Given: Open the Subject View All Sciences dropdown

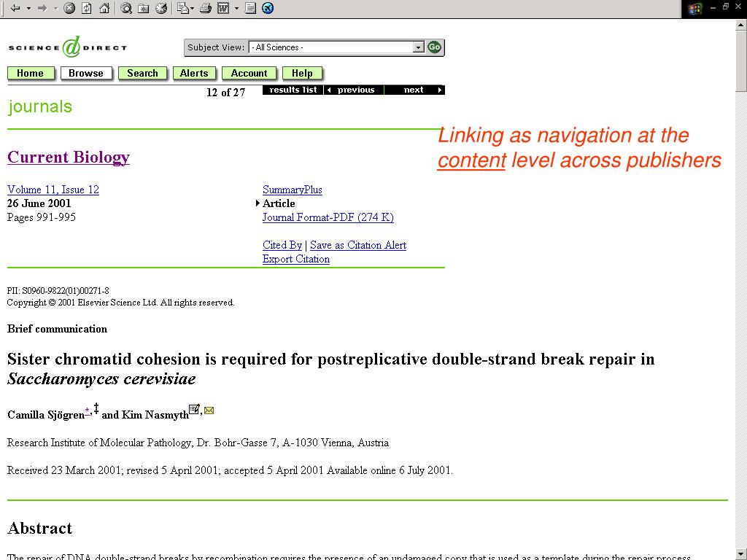Looking at the screenshot, I should point(336,47).
